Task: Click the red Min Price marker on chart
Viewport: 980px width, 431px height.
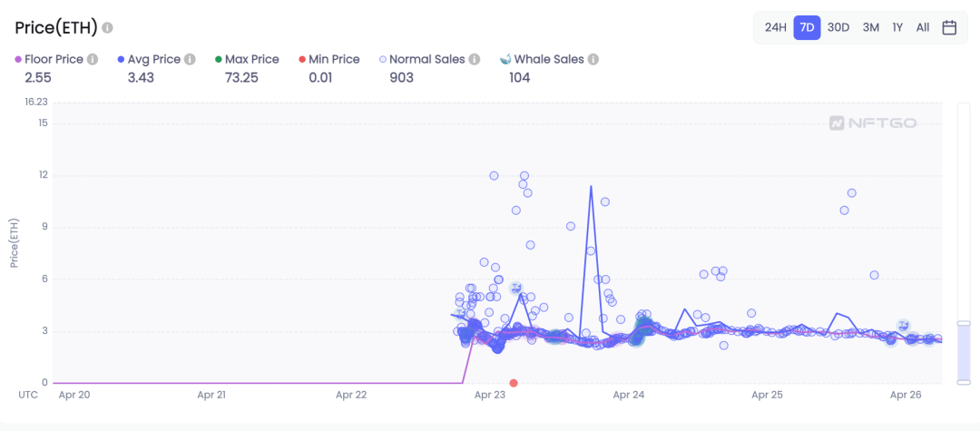Action: 513,383
